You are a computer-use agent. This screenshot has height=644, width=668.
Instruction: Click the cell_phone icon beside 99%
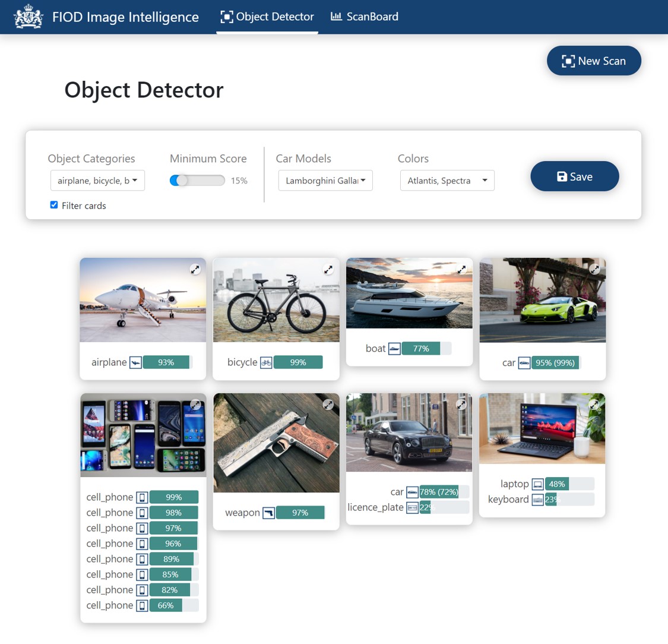143,497
